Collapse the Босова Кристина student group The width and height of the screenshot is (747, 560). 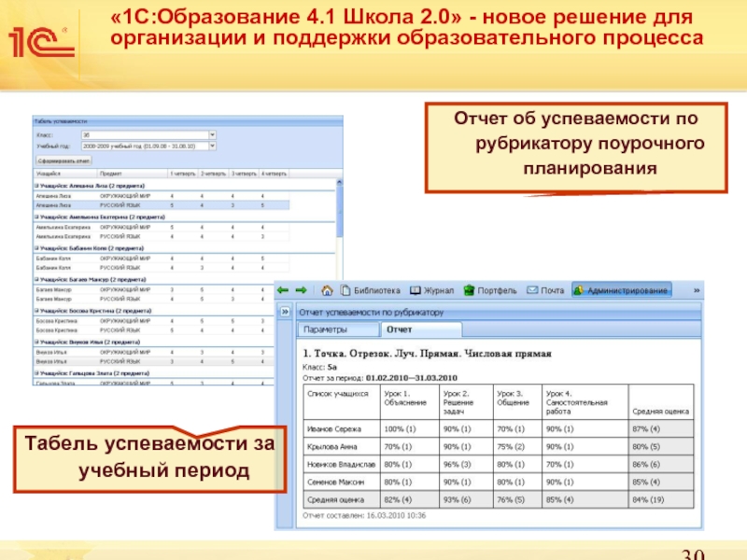[37, 311]
